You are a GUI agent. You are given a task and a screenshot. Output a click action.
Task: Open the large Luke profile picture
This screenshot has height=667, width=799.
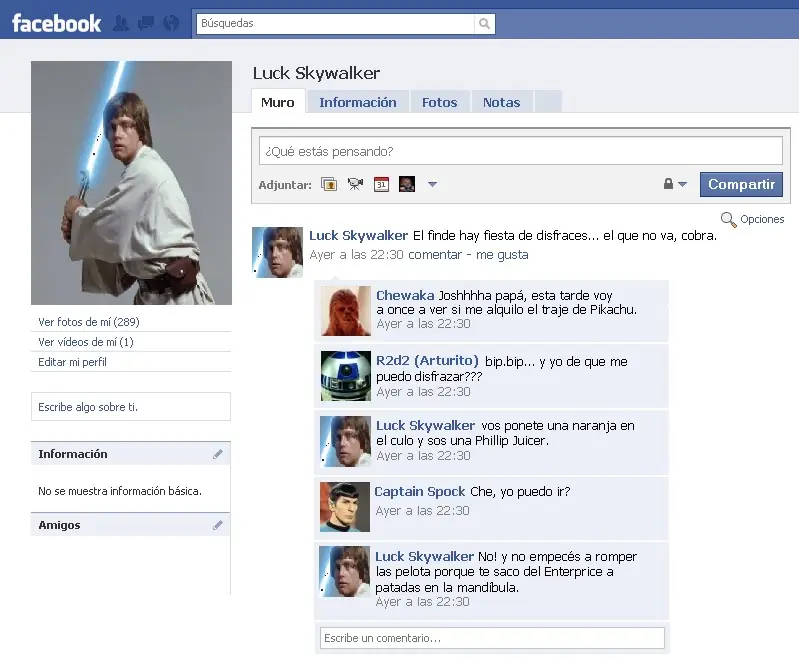coord(131,183)
